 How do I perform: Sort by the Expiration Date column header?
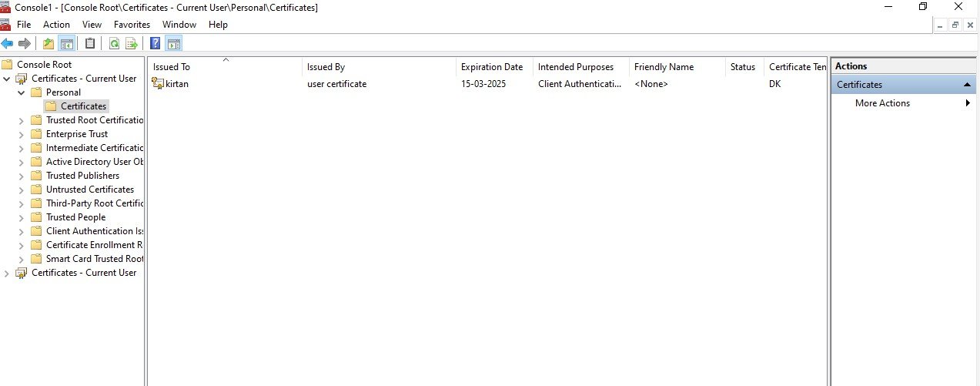pos(494,67)
